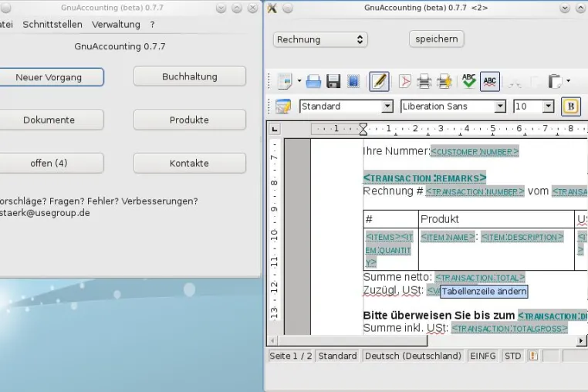Open Buchhaltung in the main window

pyautogui.click(x=190, y=76)
